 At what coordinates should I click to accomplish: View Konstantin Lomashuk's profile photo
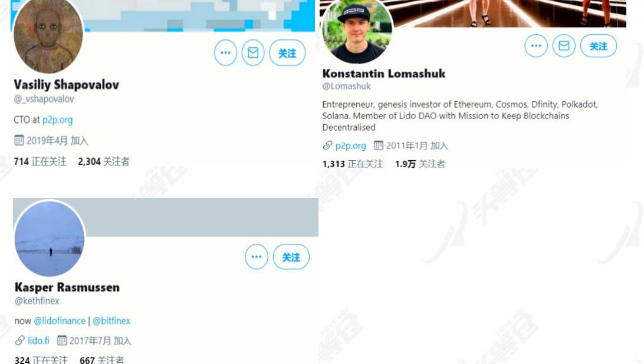(x=356, y=31)
